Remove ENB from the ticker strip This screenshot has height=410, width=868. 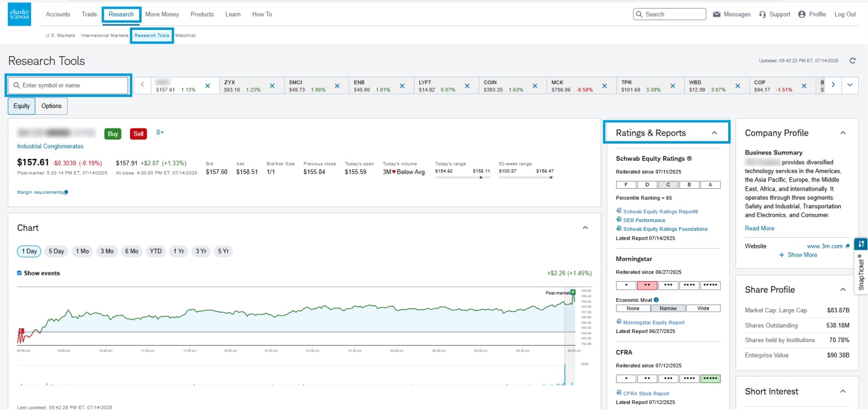402,86
